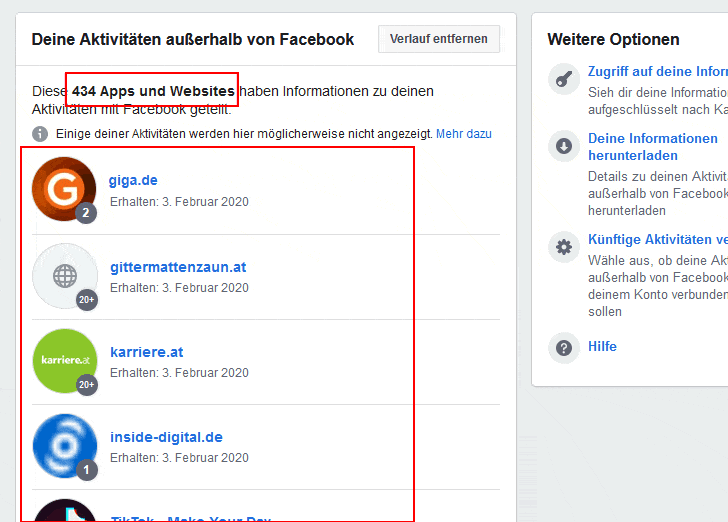Open the inside-digital.de link
The width and height of the screenshot is (728, 522).
tap(166, 437)
